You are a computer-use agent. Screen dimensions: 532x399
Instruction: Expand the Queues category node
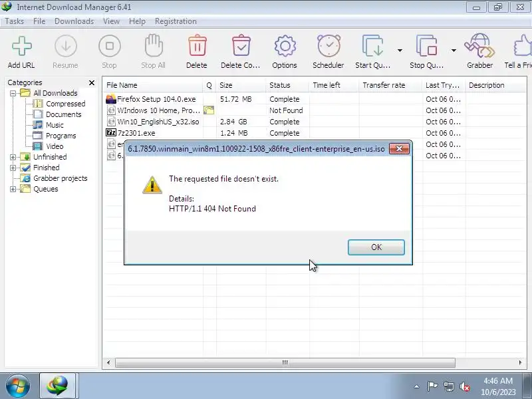(13, 189)
